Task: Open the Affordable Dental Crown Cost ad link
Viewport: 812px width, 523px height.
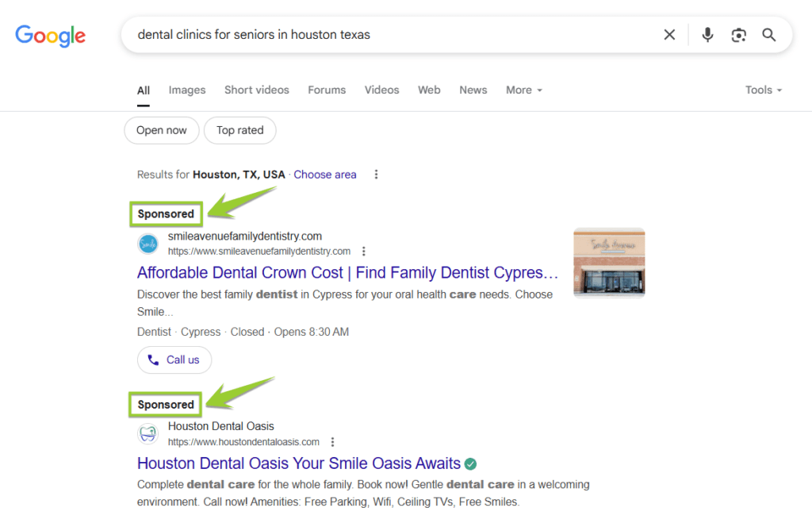Action: coord(347,273)
